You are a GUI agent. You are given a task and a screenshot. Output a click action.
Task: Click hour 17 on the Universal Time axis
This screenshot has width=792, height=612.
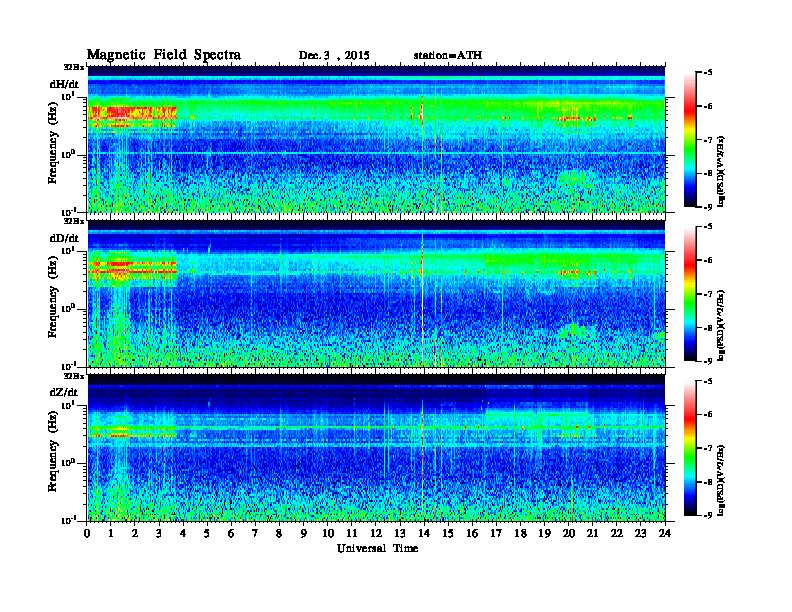(x=497, y=533)
